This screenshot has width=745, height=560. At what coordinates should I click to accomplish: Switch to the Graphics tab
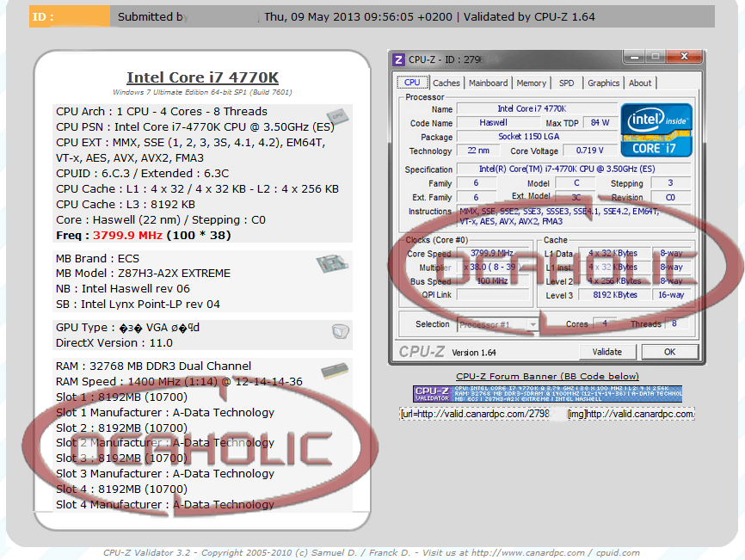pyautogui.click(x=603, y=83)
